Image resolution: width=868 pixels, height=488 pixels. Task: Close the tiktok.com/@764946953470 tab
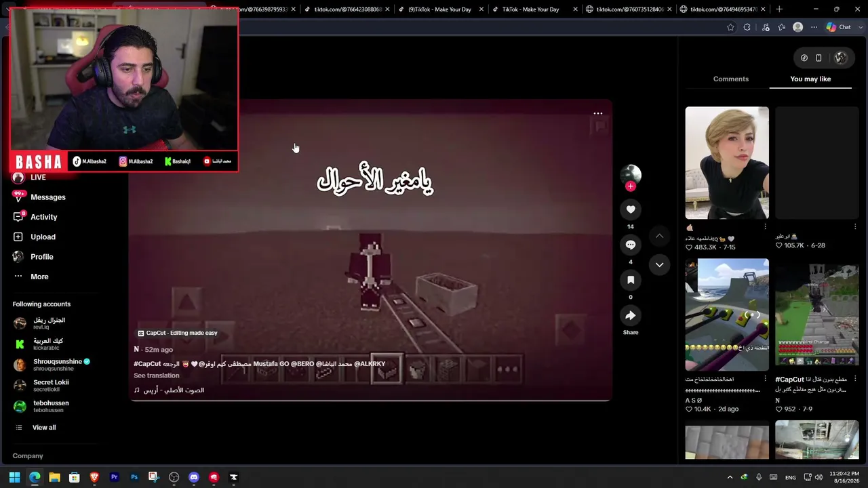[763, 9]
